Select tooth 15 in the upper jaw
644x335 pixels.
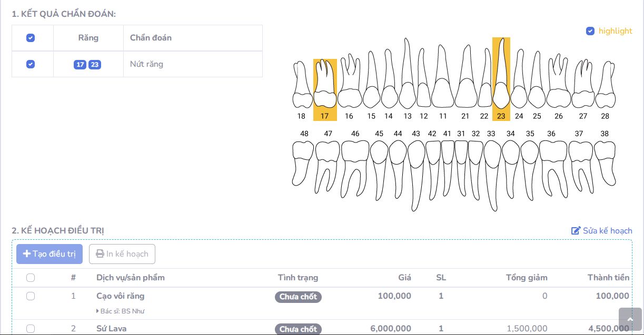click(x=372, y=84)
